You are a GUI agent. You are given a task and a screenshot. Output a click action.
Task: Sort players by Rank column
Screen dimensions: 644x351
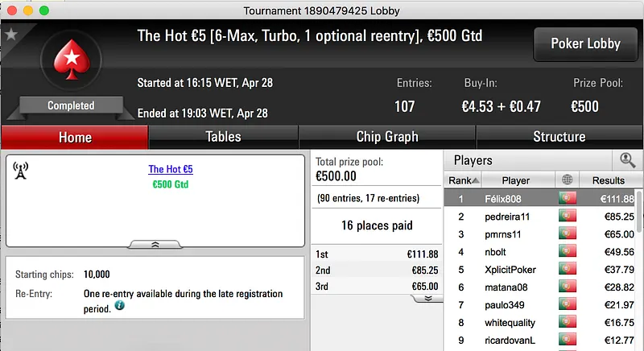coord(464,180)
